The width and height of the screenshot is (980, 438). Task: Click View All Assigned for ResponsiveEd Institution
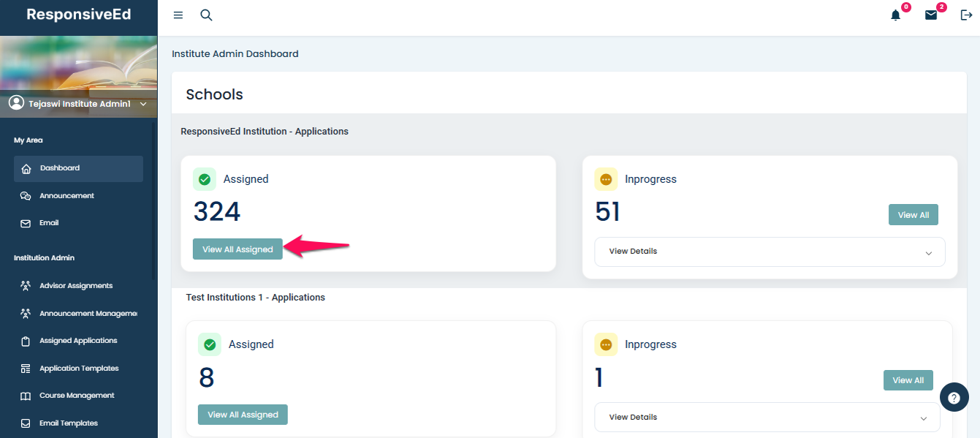click(x=238, y=249)
